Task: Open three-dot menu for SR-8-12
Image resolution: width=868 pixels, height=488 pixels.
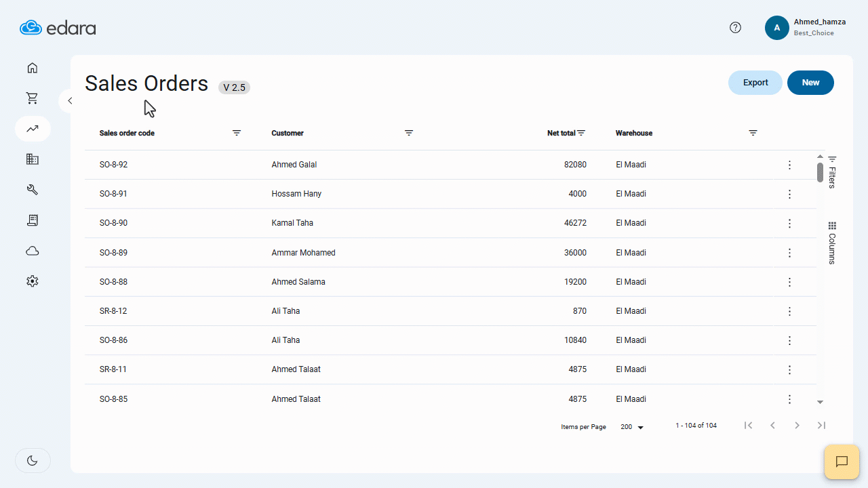Action: pos(789,311)
